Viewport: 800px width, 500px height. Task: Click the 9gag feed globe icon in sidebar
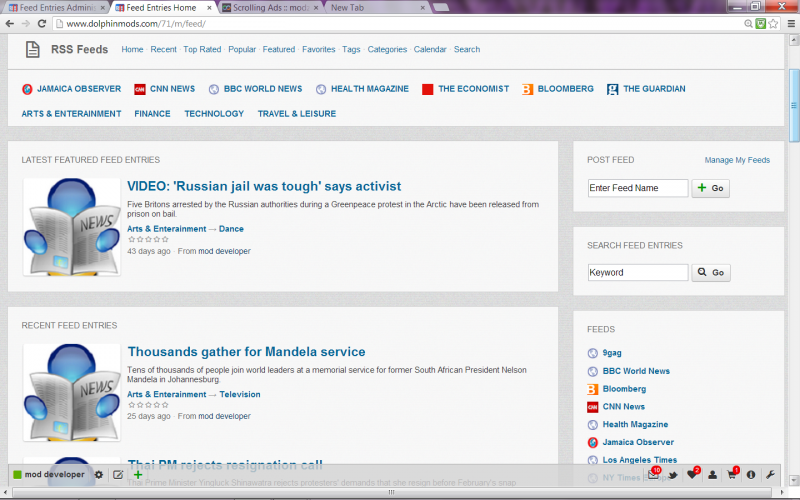592,353
